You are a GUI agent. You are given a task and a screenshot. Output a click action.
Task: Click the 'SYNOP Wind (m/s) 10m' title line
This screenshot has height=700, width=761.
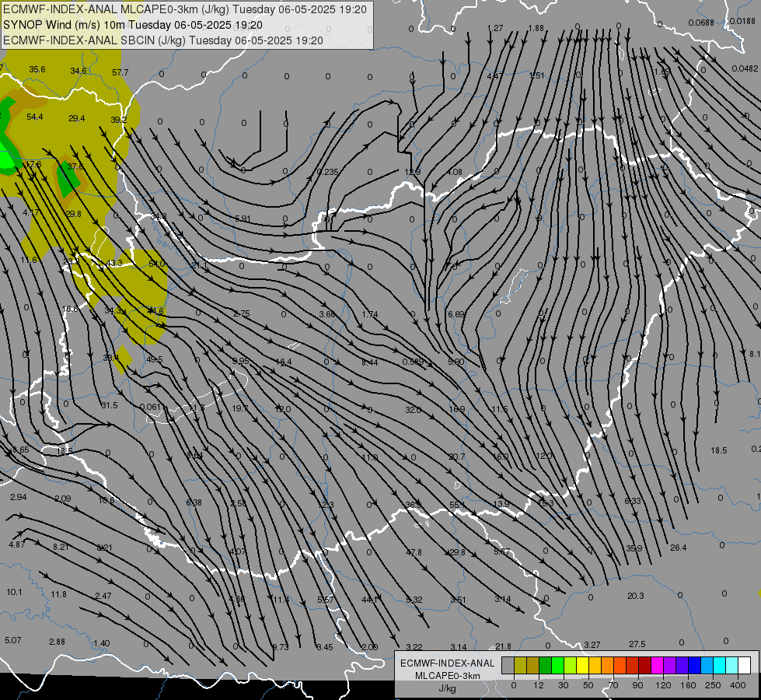[132, 25]
